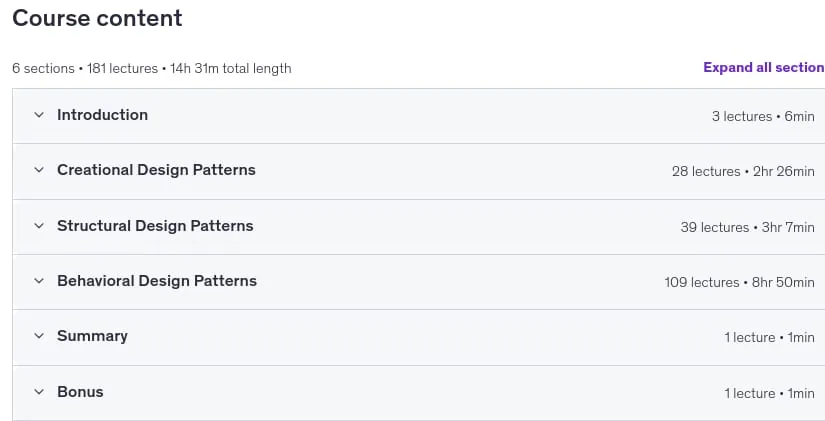Screen dimensions: 825x421
Task: Open the Introduction section title
Action: [103, 115]
